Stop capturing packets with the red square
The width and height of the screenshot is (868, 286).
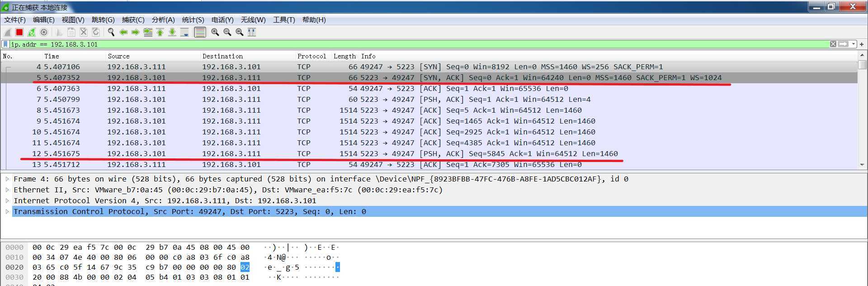tap(19, 32)
